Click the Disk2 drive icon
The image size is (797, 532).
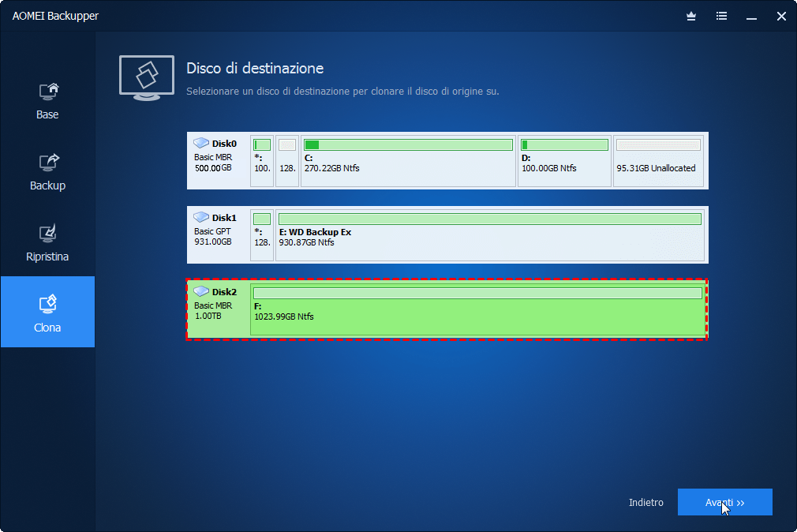tap(201, 291)
